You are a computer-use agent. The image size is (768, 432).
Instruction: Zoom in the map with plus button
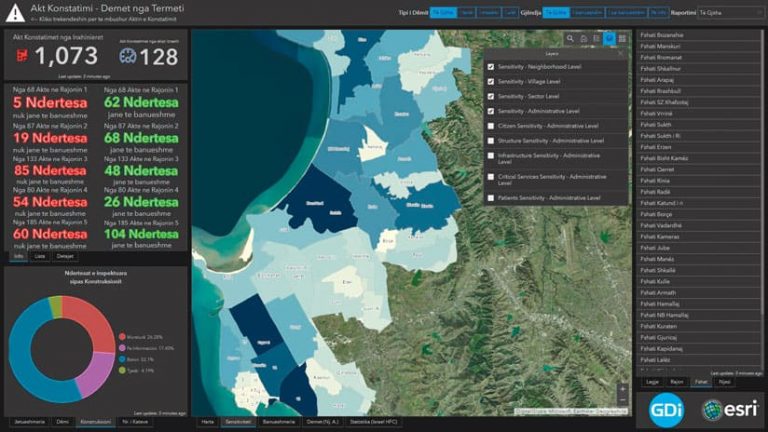click(623, 389)
